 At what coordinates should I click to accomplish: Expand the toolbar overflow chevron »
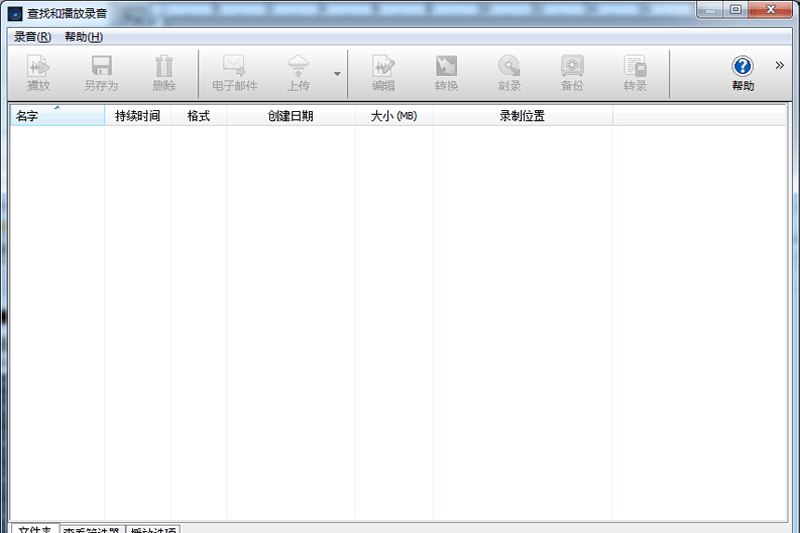[780, 65]
